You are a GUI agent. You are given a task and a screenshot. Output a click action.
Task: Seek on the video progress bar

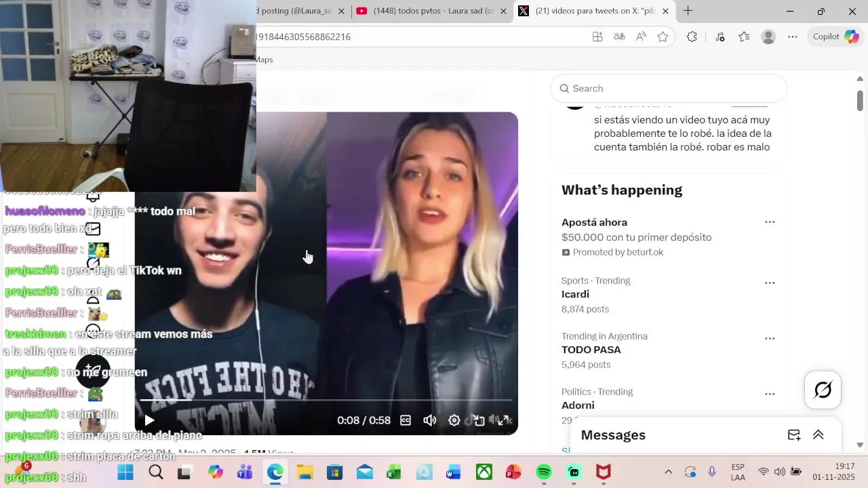point(326,400)
